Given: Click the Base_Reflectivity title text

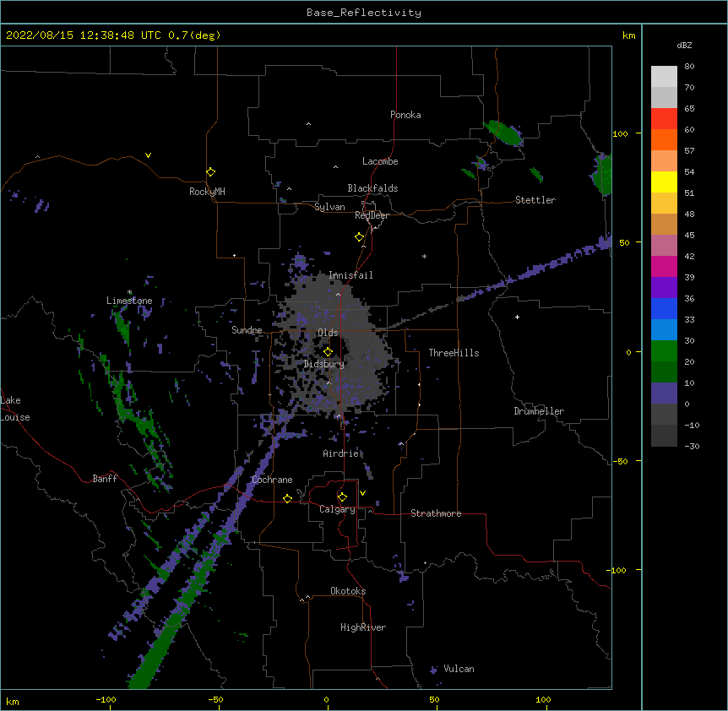Looking at the screenshot, I should (x=364, y=13).
